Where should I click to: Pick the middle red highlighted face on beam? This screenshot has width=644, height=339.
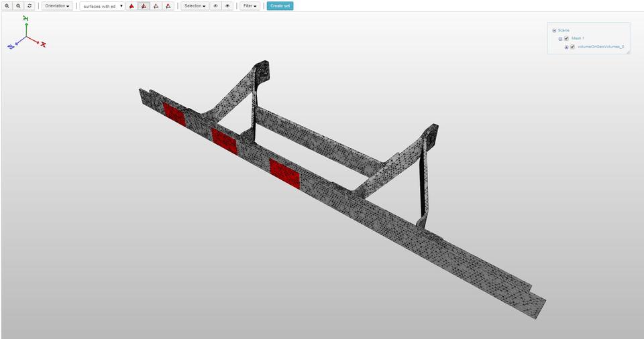224,141
